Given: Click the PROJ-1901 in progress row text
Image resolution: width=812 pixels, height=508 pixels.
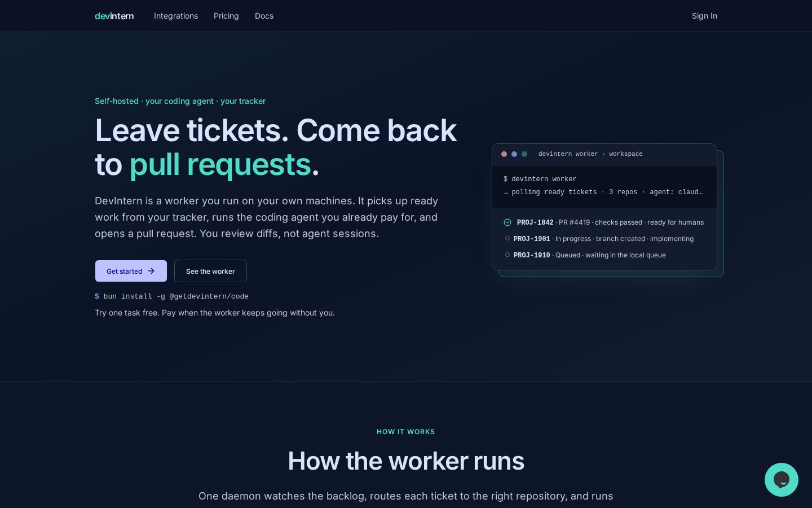Looking at the screenshot, I should tap(603, 239).
